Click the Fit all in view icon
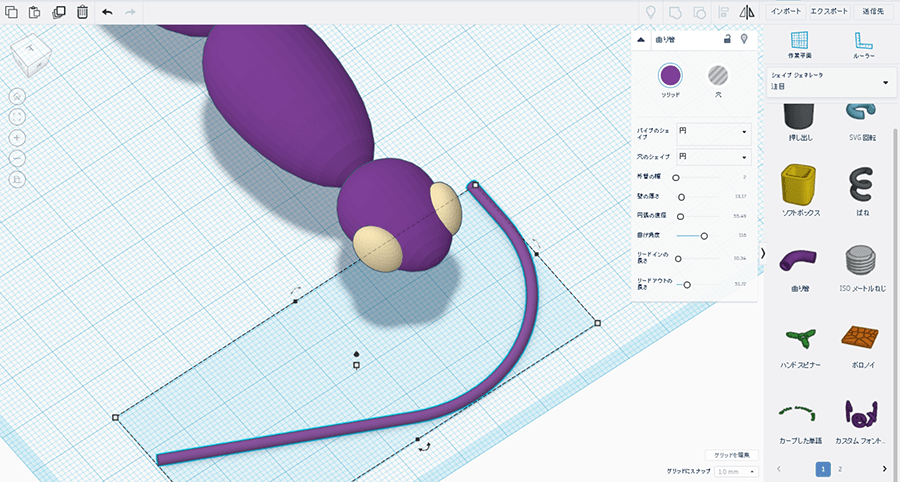Image resolution: width=900 pixels, height=482 pixels. (x=18, y=117)
